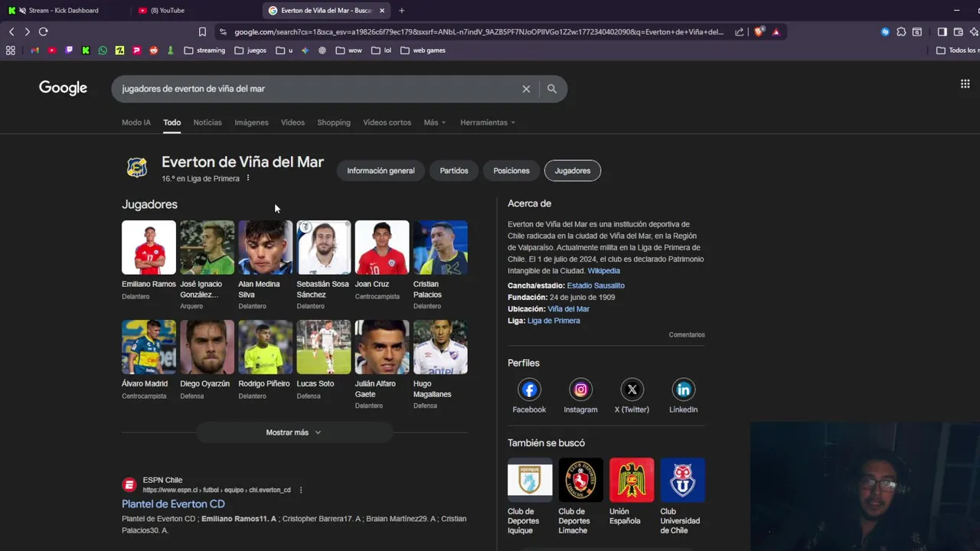
Task: Click the magnifier search button
Action: [552, 89]
